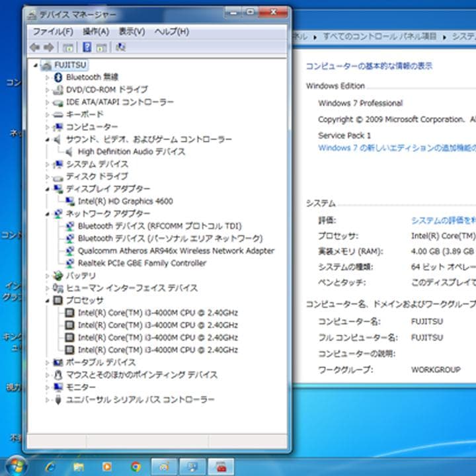Click the WORKGROUP value
Viewport: 476px width, 476px height.
click(x=436, y=370)
